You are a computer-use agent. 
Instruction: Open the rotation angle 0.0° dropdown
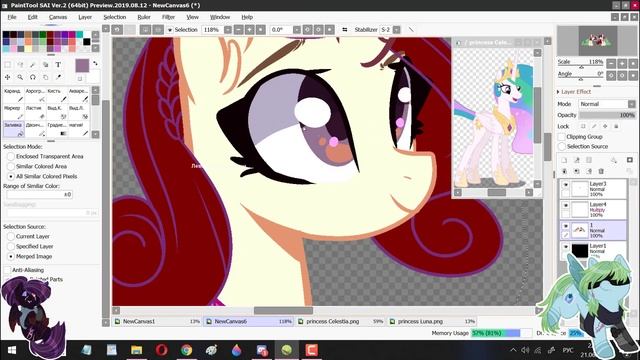[x=297, y=30]
